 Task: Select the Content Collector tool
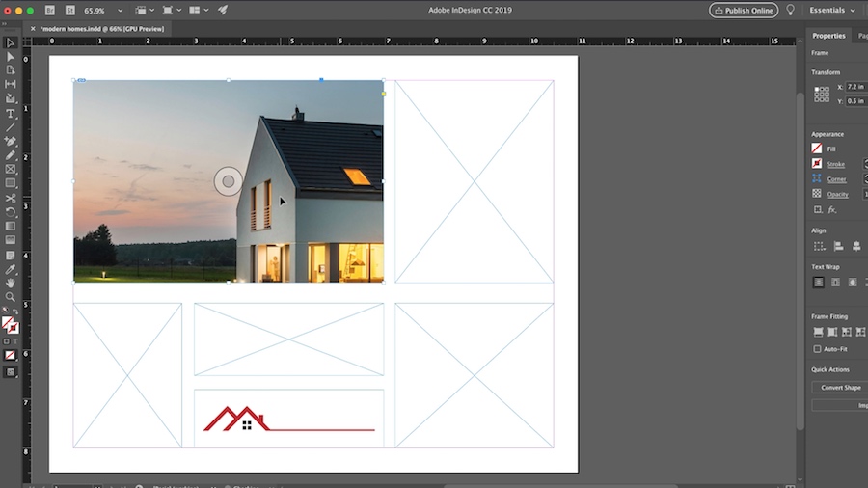pyautogui.click(x=10, y=98)
